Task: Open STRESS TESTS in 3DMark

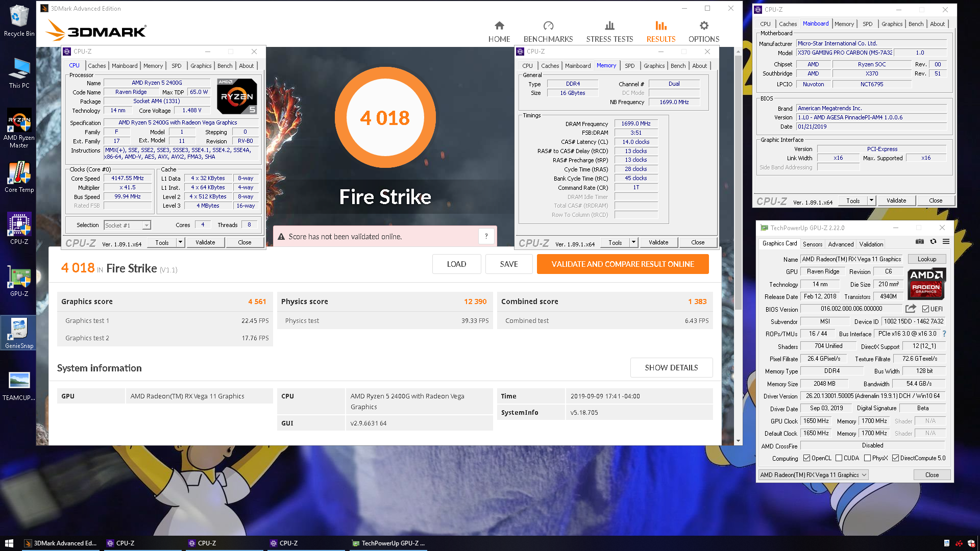Action: [x=609, y=32]
